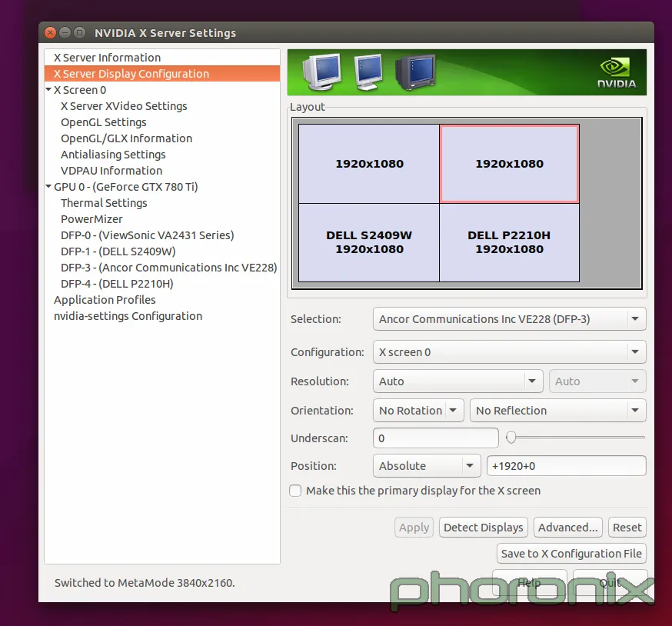The height and width of the screenshot is (626, 672).
Task: Minimize the NVIDIA settings window
Action: 65,32
